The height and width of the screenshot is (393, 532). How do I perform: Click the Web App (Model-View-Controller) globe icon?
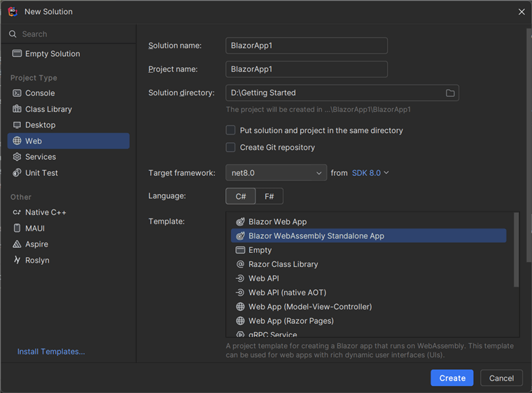pos(240,307)
